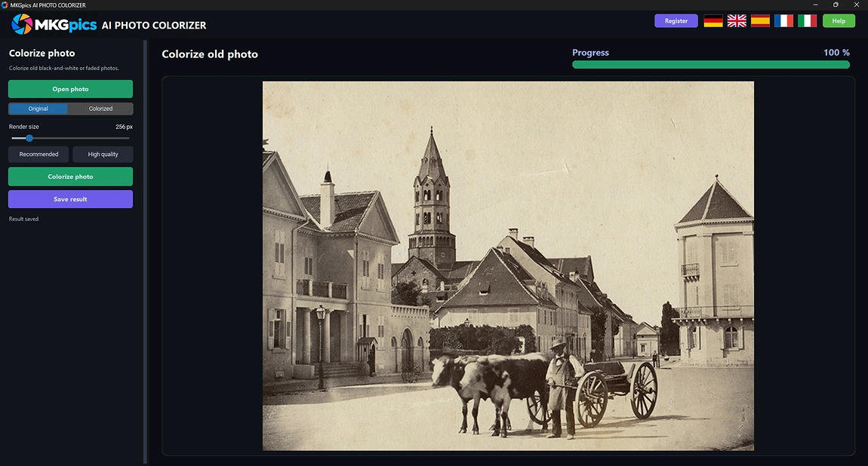Switch to Italian flag language
The width and height of the screenshot is (868, 466).
click(807, 21)
